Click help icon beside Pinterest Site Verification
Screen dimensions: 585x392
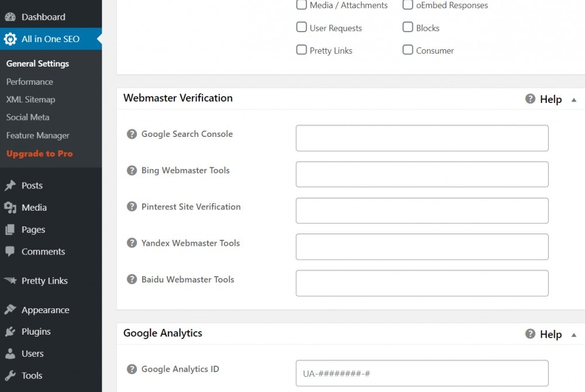132,207
